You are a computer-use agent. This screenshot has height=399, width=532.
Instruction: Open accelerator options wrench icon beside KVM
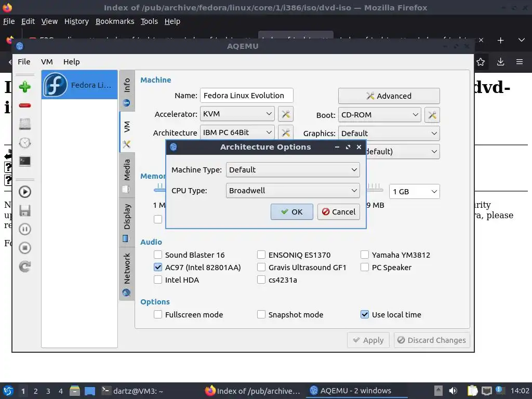286,114
